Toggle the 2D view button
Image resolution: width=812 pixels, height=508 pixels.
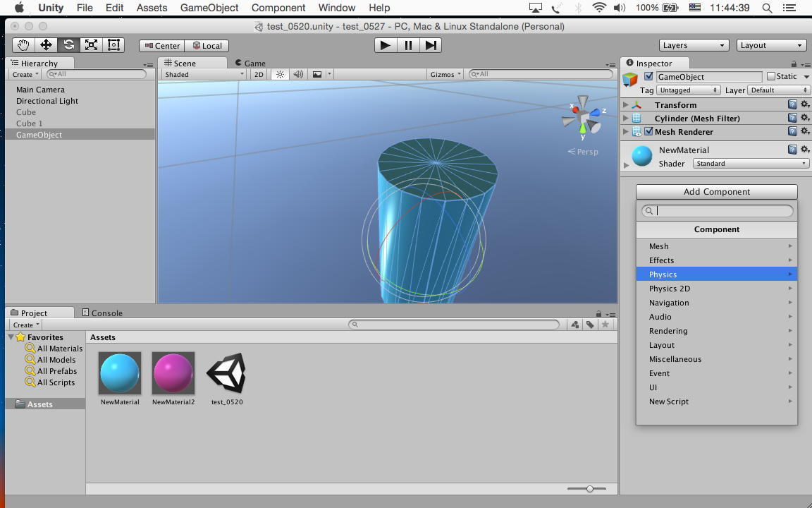click(259, 74)
